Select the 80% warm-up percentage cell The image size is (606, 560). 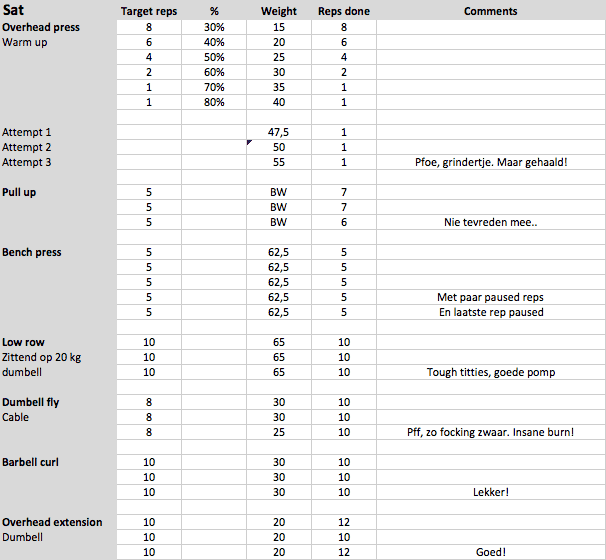(214, 102)
